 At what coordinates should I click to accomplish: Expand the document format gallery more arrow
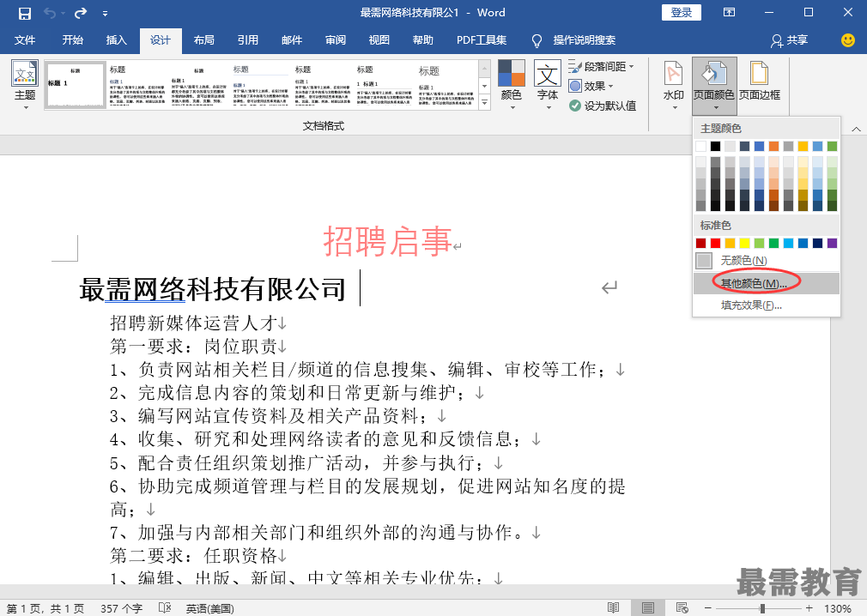point(485,102)
